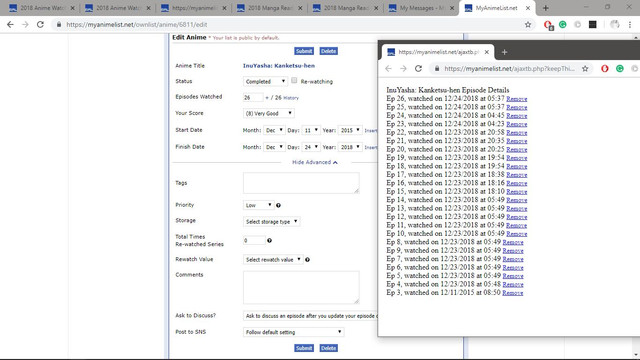Go back using main browser back arrow

pyautogui.click(x=10, y=24)
